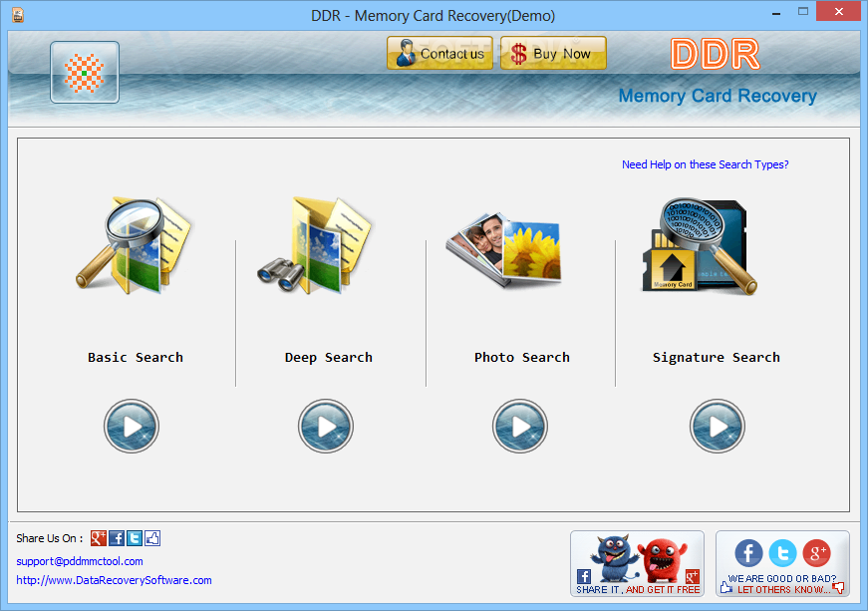This screenshot has width=868, height=611.
Task: Click the Signature Search memory card icon
Action: click(700, 246)
